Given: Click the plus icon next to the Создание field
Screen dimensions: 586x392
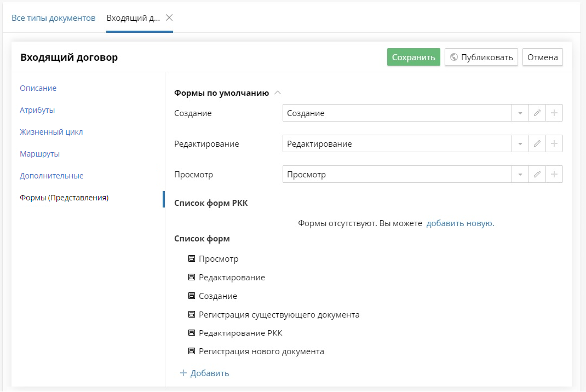Looking at the screenshot, I should pos(554,113).
